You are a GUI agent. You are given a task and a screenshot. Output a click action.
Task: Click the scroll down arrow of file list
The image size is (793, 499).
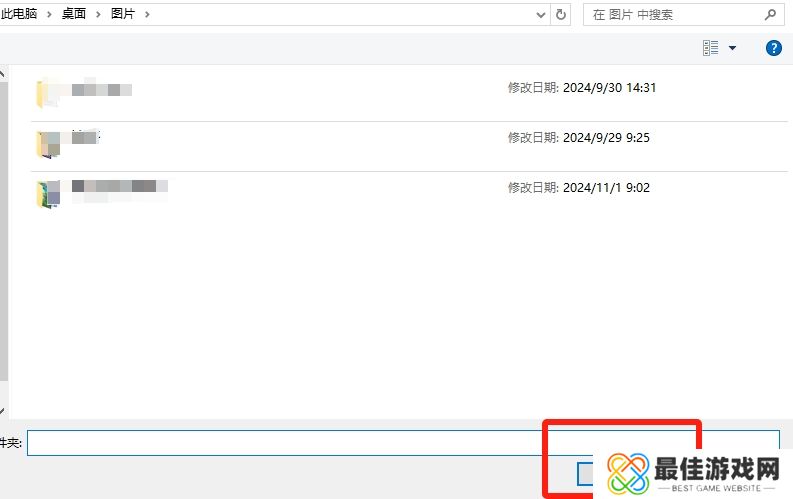coord(3,410)
